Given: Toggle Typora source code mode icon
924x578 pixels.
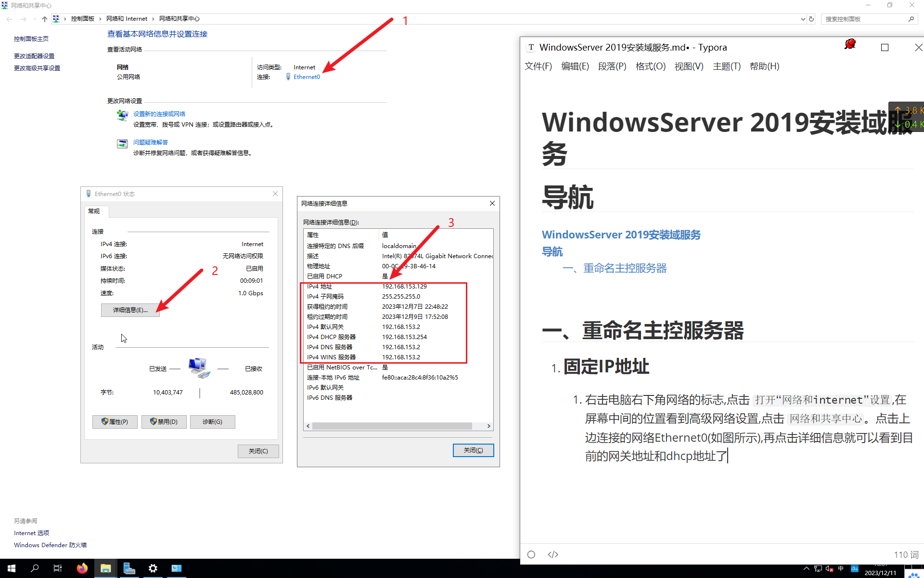Looking at the screenshot, I should pos(553,554).
